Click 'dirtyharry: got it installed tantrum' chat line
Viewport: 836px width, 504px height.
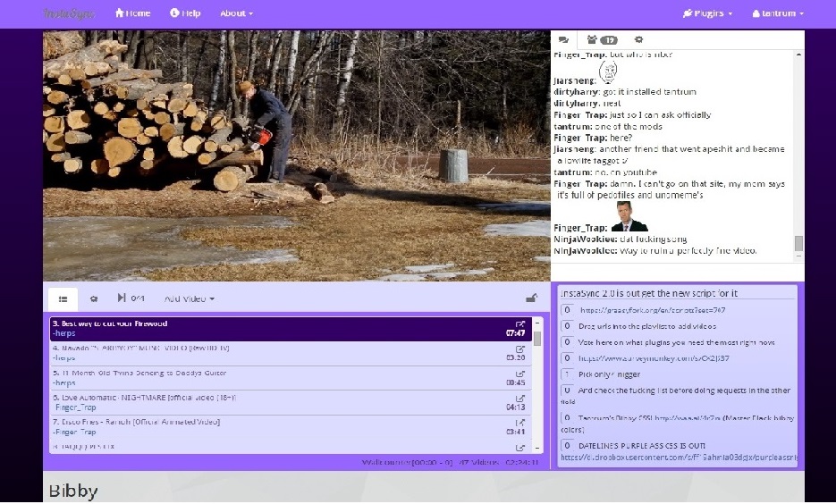(x=625, y=92)
